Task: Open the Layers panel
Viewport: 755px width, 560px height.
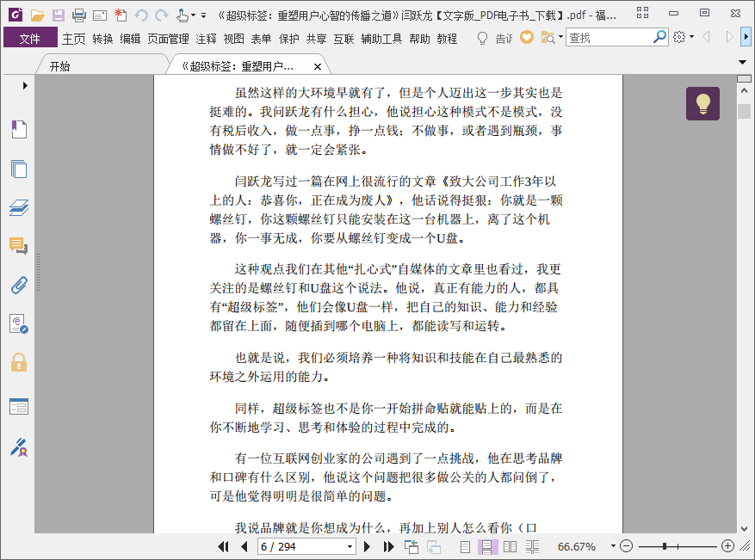Action: click(19, 208)
